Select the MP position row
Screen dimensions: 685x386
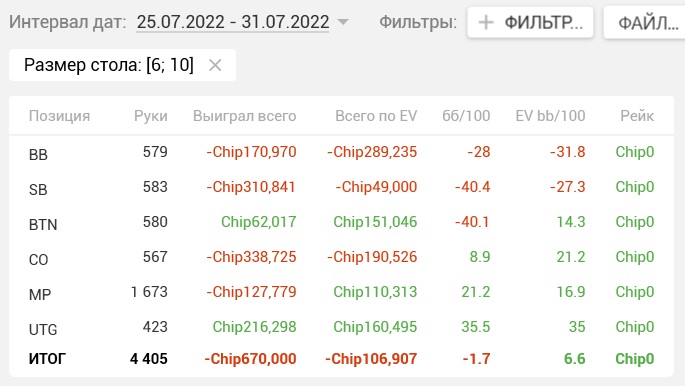[x=341, y=292]
